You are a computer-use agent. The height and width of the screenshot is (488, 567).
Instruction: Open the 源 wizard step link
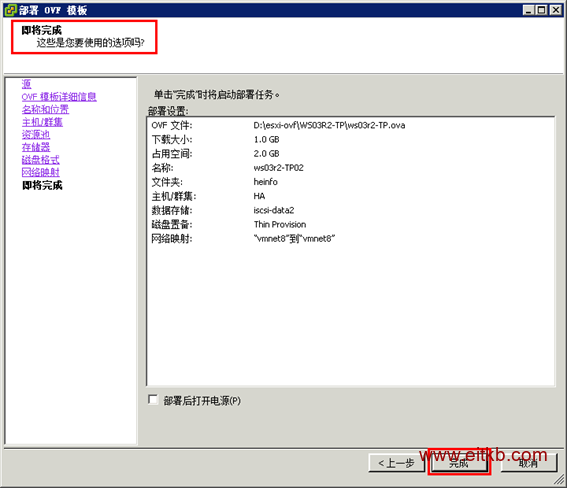[x=26, y=84]
